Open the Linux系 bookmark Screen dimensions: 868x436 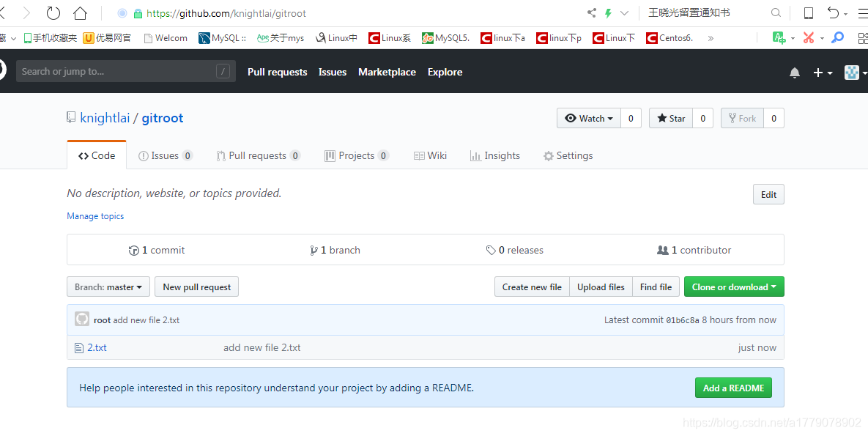pos(390,37)
